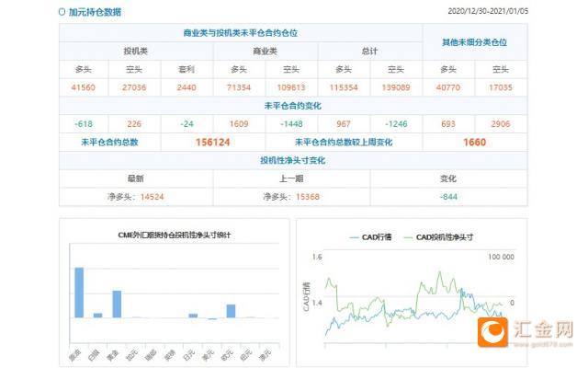This screenshot has width=588, height=368.
Task: Click the green net position line peak
Action: point(439,272)
